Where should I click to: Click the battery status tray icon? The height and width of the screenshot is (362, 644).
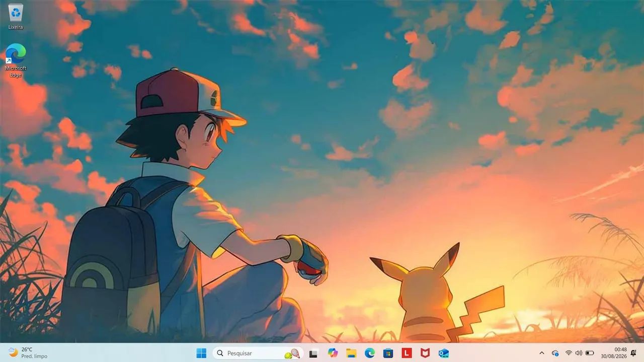tap(590, 353)
